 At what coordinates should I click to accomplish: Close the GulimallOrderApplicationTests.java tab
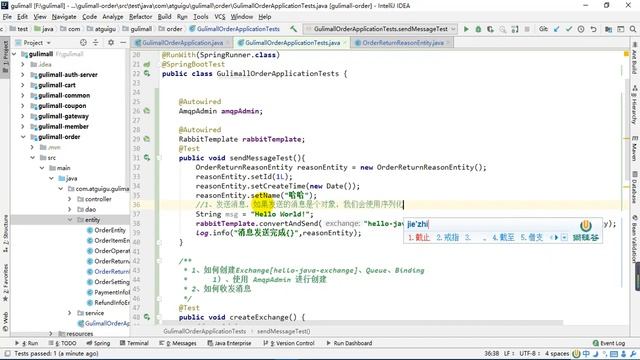[345, 42]
